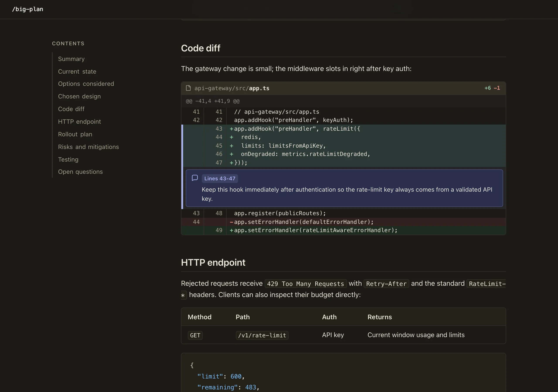The width and height of the screenshot is (558, 392).
Task: Click the Method column header
Action: tap(199, 317)
